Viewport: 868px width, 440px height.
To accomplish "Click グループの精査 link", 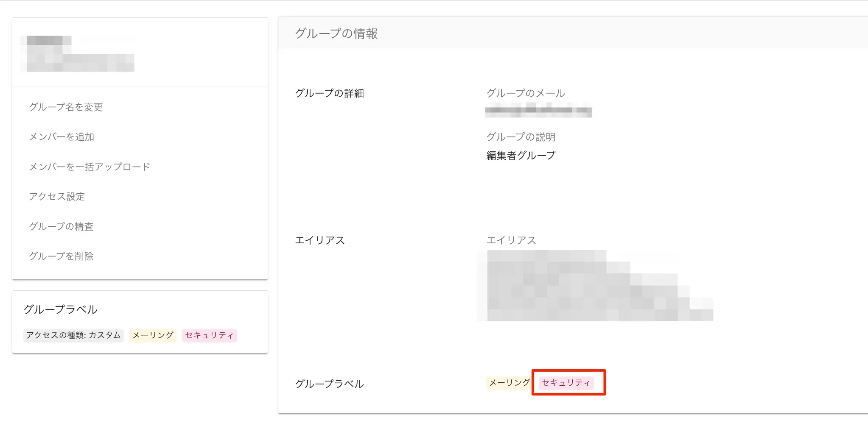I will point(61,227).
